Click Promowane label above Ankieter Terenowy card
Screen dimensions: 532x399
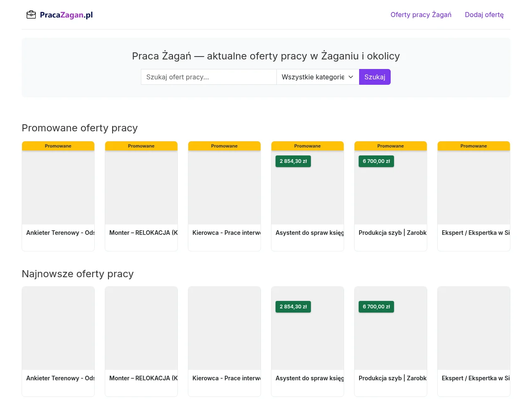[58, 146]
